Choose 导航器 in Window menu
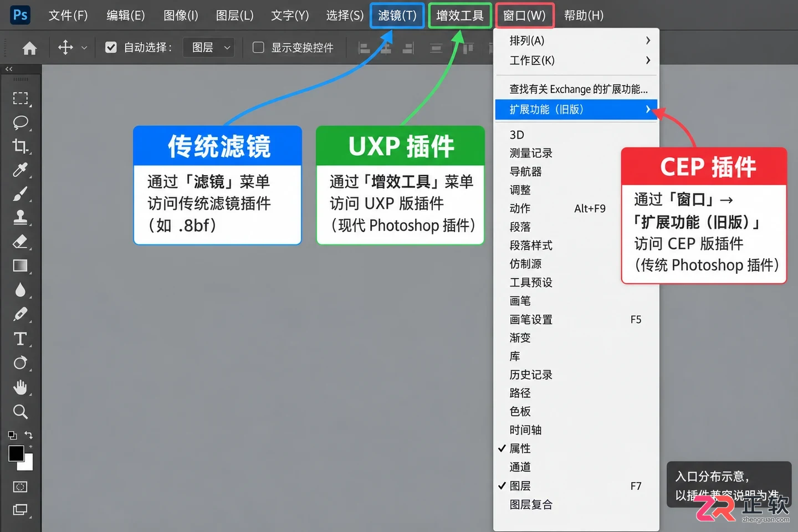This screenshot has width=798, height=532. coord(576,171)
